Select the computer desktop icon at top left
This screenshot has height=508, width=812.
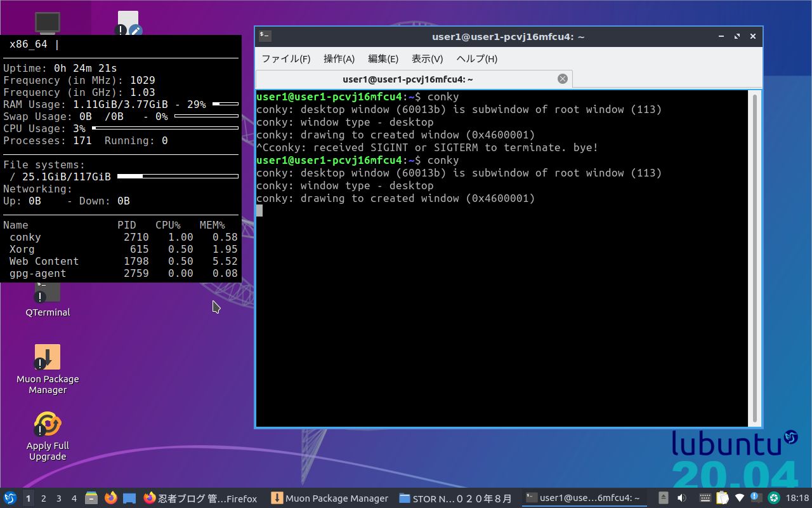pos(48,23)
